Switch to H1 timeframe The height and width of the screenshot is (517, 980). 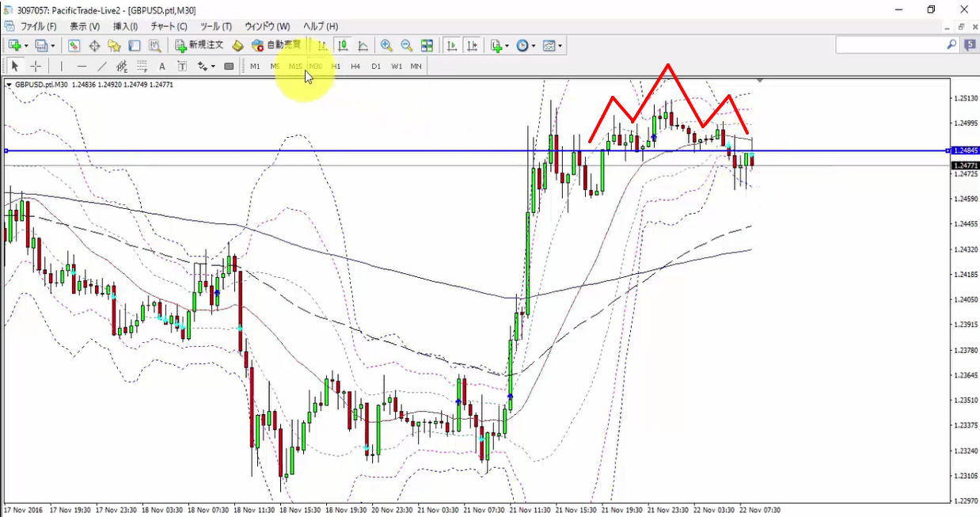point(336,67)
